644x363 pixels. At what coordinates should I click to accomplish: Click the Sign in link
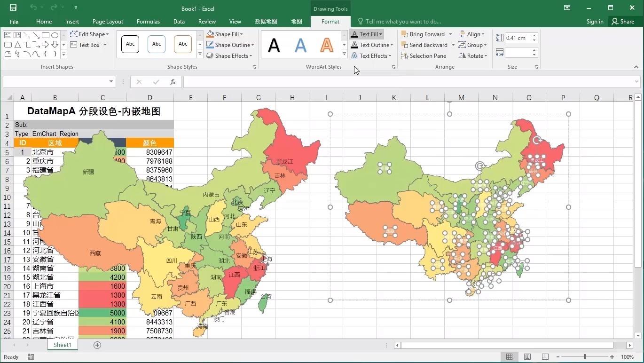594,21
